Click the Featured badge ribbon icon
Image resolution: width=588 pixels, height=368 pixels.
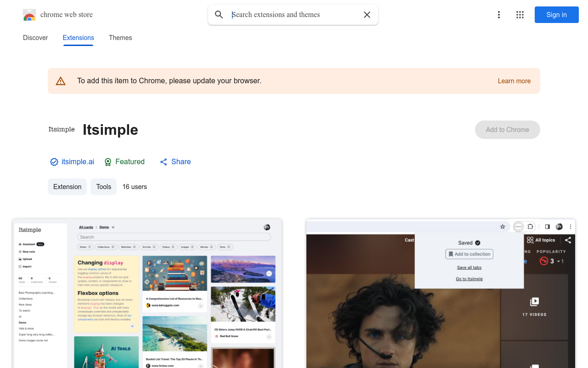point(108,162)
